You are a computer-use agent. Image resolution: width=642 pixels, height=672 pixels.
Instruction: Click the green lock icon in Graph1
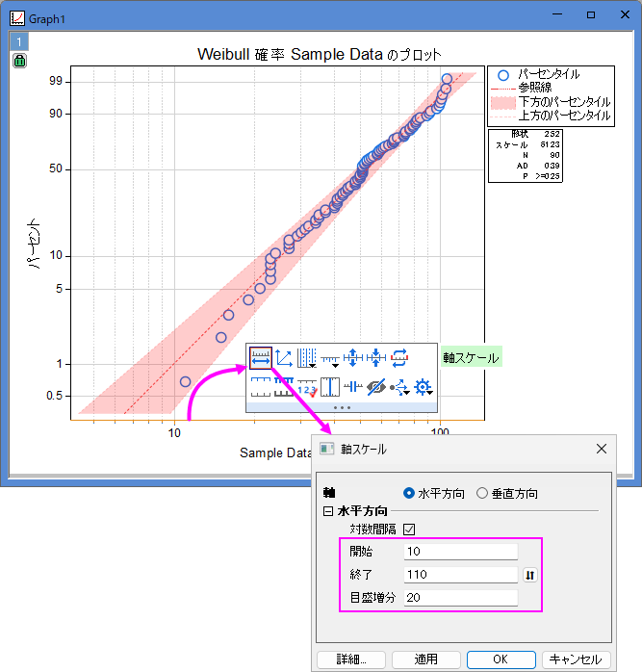click(19, 61)
